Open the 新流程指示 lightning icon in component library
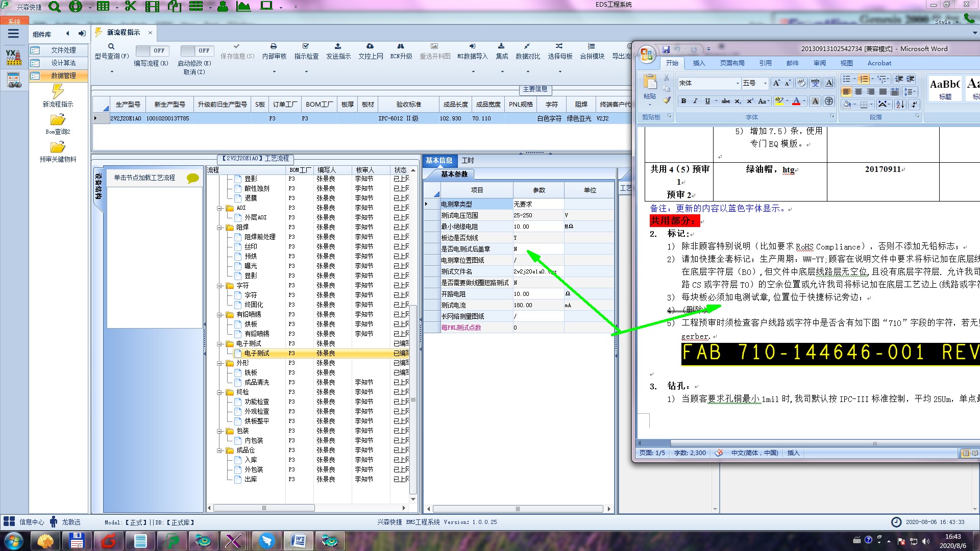 (58, 91)
